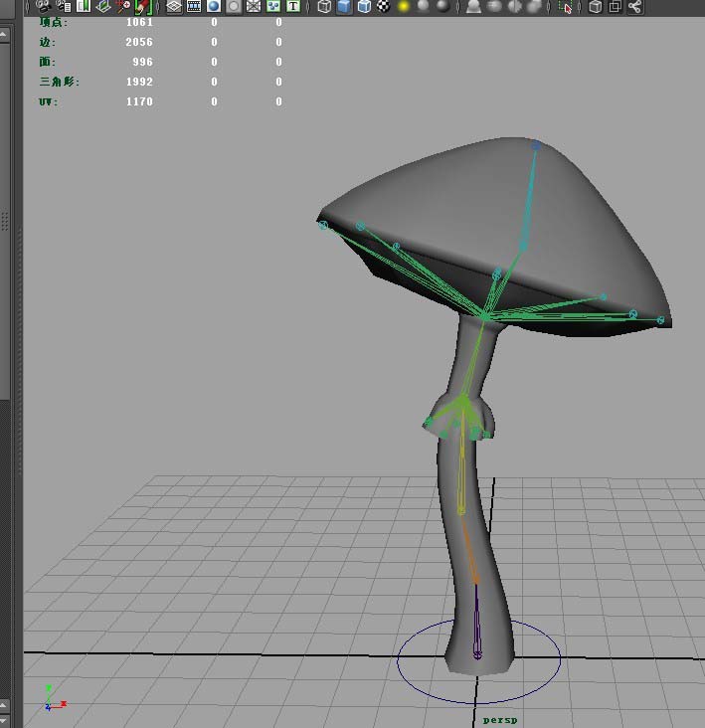Toggle textured display checker icon

pos(384,6)
